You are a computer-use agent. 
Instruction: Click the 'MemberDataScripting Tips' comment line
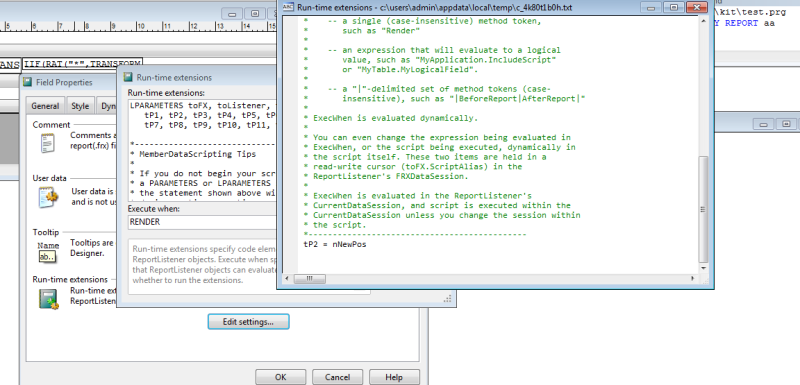193,154
